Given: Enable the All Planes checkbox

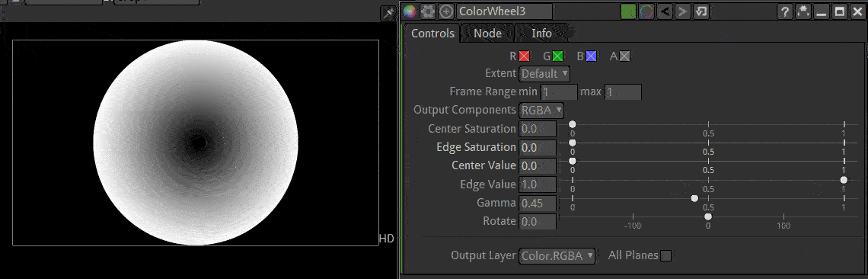Looking at the screenshot, I should (x=666, y=255).
